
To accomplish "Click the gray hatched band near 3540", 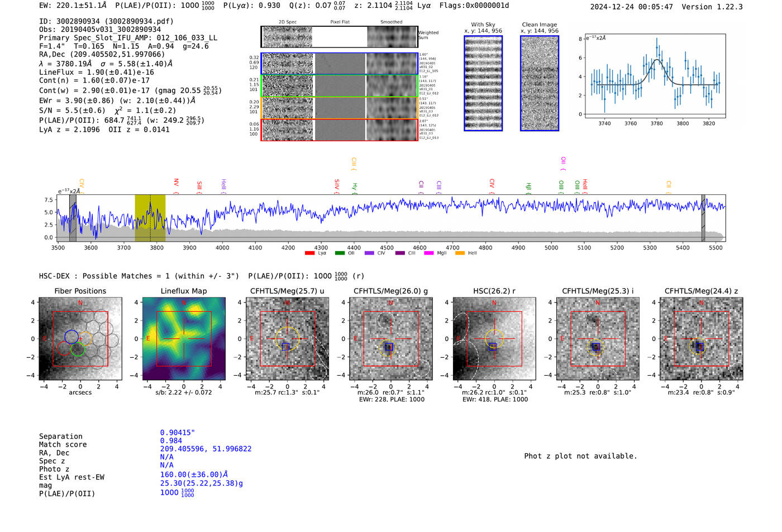I will click(73, 218).
